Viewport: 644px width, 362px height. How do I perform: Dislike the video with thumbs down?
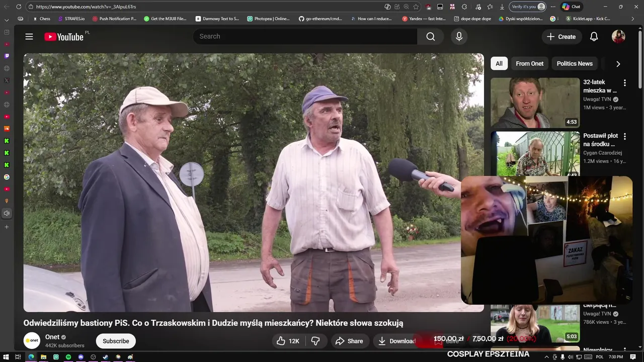tap(315, 341)
